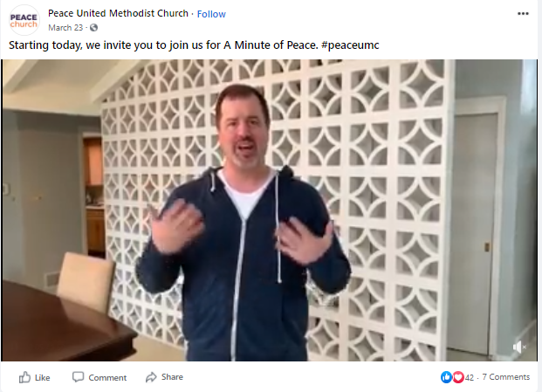Click the Share arrow icon
The image size is (542, 392).
pos(151,377)
